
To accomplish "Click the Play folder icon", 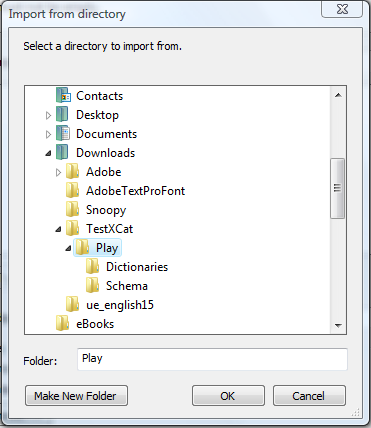I will pyautogui.click(x=82, y=248).
